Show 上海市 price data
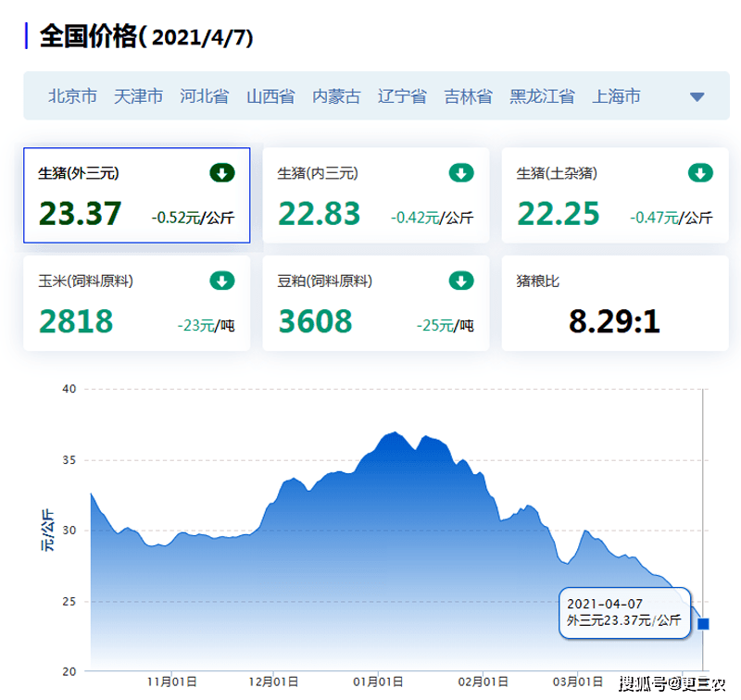 [616, 96]
